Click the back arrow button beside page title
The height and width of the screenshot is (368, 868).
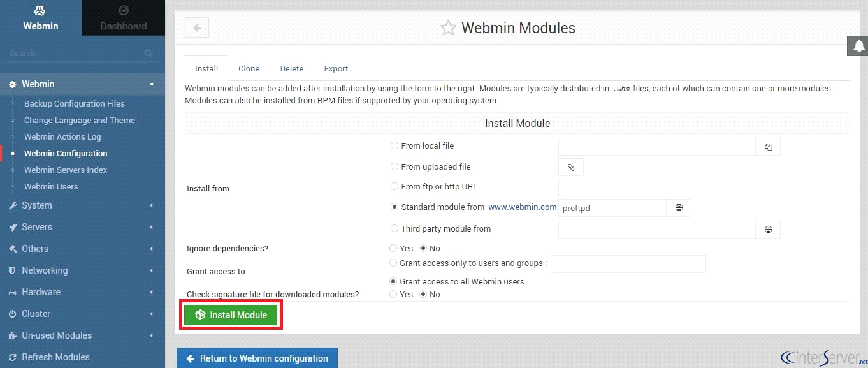pos(197,27)
